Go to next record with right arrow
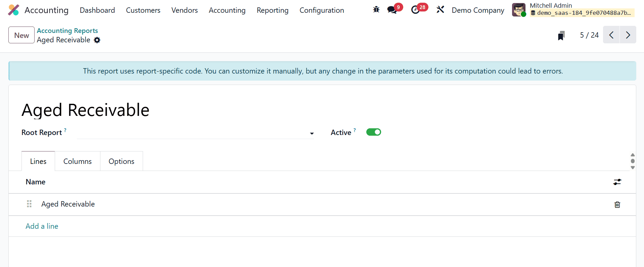644x267 pixels. [x=628, y=35]
